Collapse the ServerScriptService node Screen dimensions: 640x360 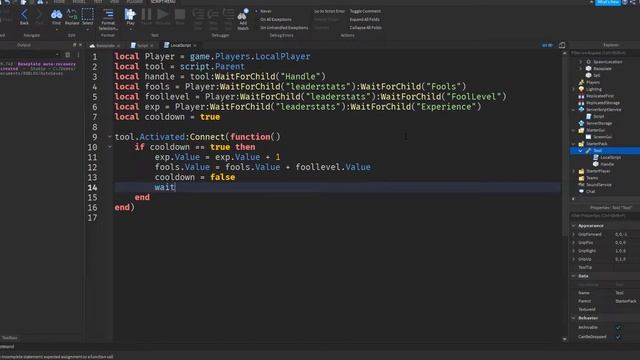point(574,109)
